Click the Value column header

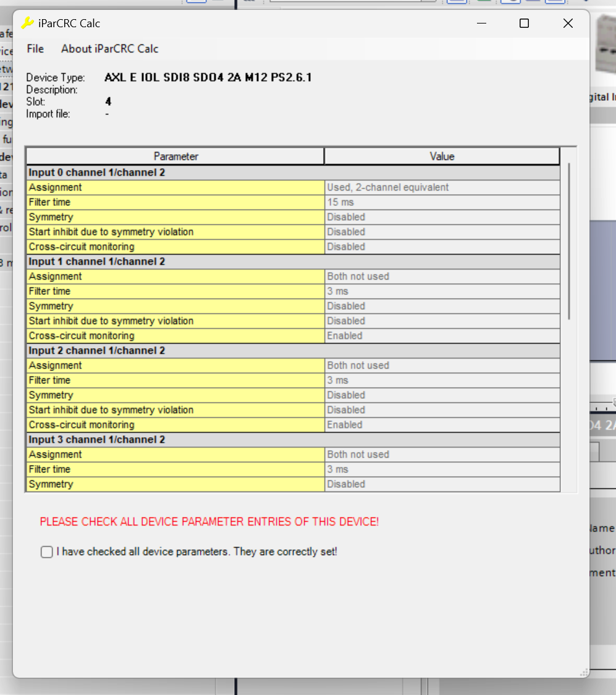[x=442, y=156]
